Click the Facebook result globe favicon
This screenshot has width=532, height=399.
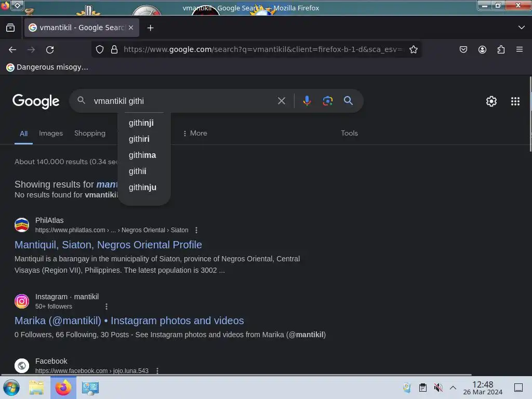point(22,366)
